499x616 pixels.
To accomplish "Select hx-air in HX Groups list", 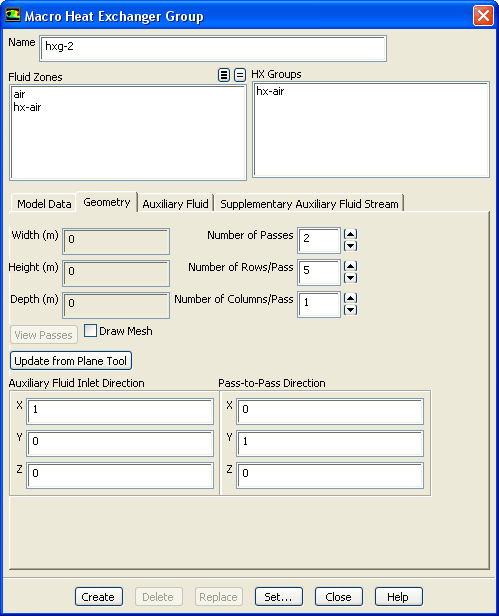I will (270, 91).
